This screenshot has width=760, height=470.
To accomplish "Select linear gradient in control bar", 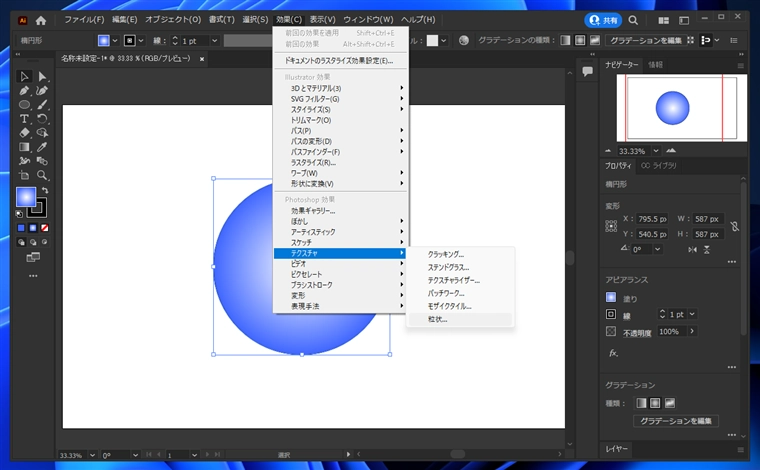I will pyautogui.click(x=565, y=40).
